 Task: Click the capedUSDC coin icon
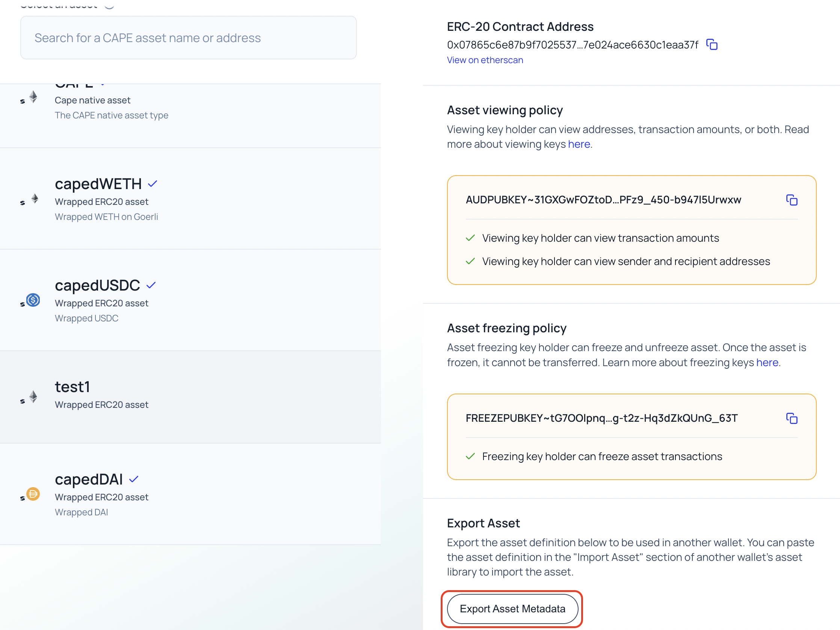[33, 300]
